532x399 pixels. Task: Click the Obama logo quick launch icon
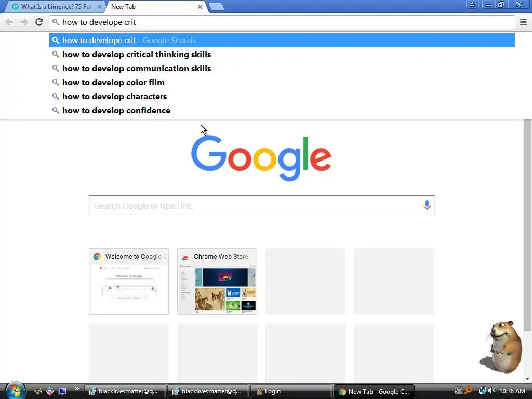(50, 391)
